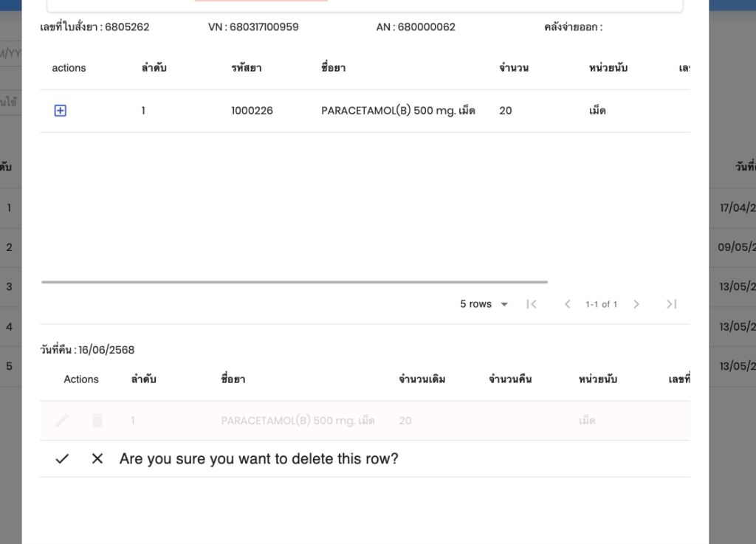The height and width of the screenshot is (544, 756).
Task: Sort by the รหัสยา column header
Action: point(247,68)
